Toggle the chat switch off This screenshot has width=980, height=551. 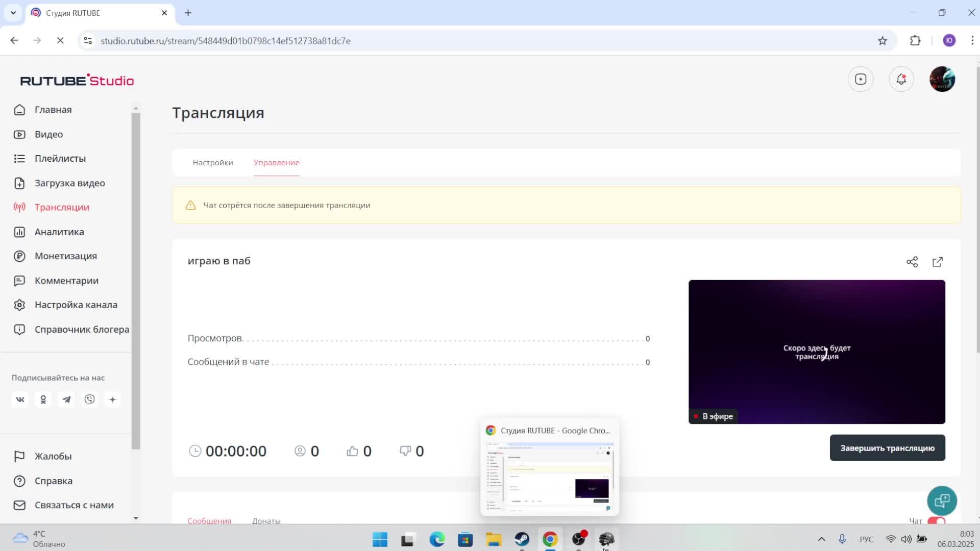[936, 521]
